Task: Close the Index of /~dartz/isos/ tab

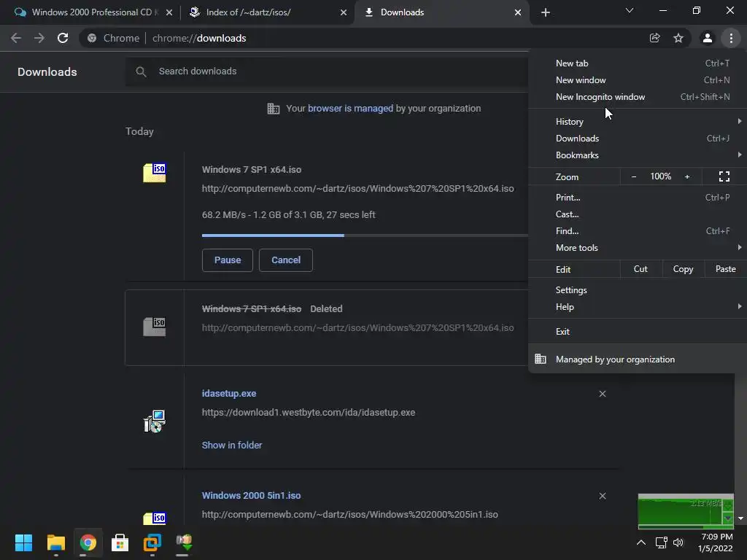Action: 344,12
